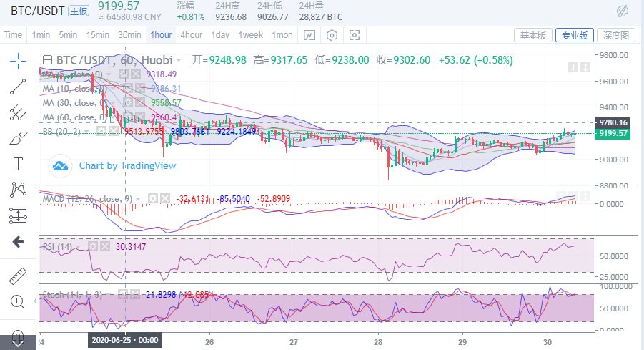This screenshot has width=644, height=350.
Task: Open the 深度图 depth chart
Action: (615, 35)
